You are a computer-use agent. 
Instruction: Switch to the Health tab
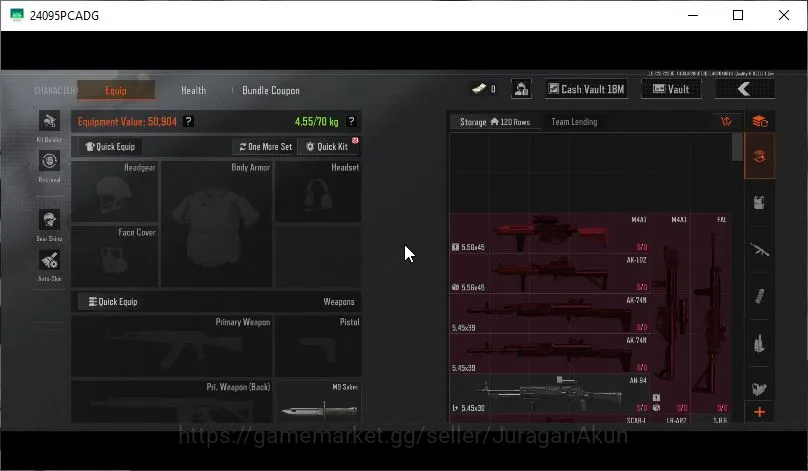coord(194,90)
